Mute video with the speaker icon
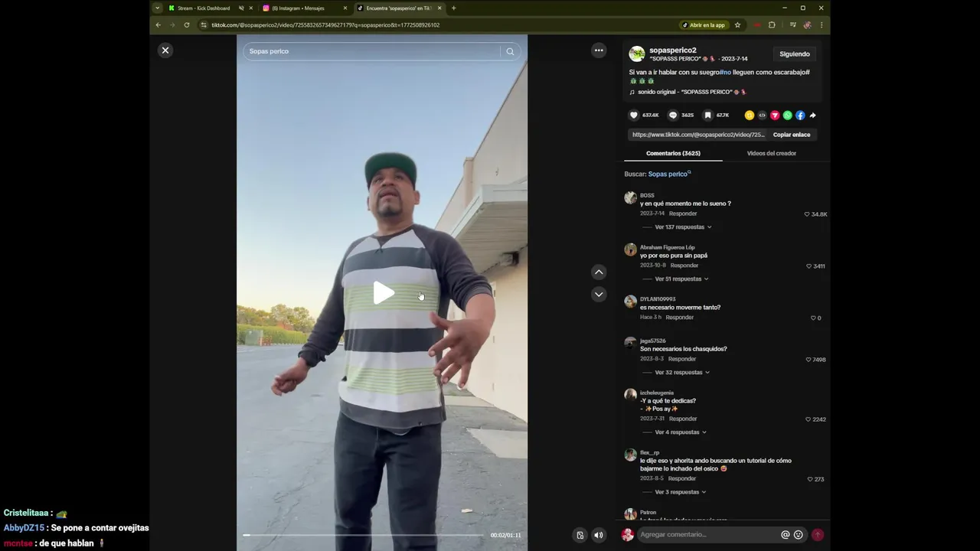980x551 pixels. point(599,535)
